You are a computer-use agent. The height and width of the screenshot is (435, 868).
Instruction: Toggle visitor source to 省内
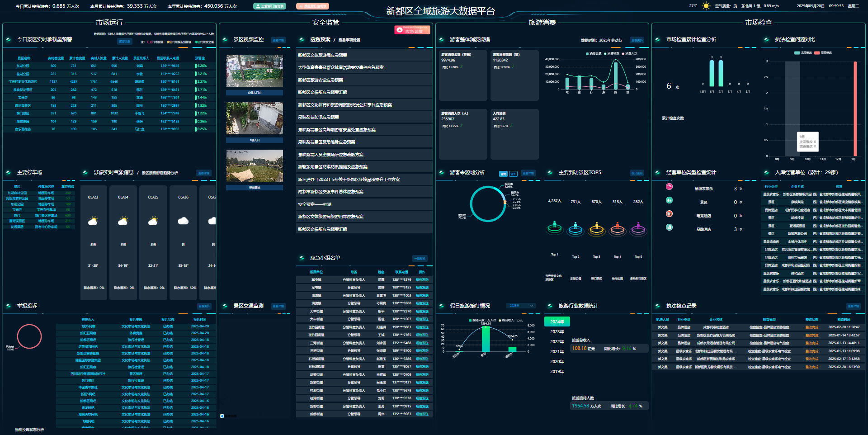(503, 174)
